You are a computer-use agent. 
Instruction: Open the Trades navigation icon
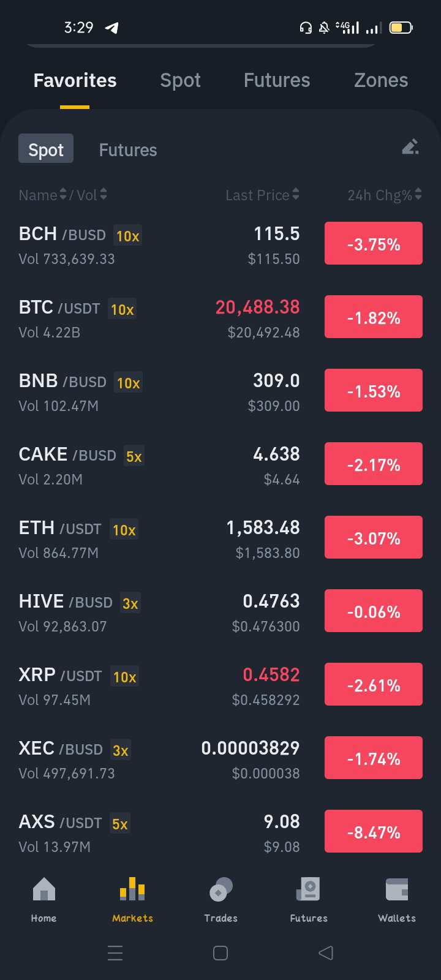[x=221, y=889]
